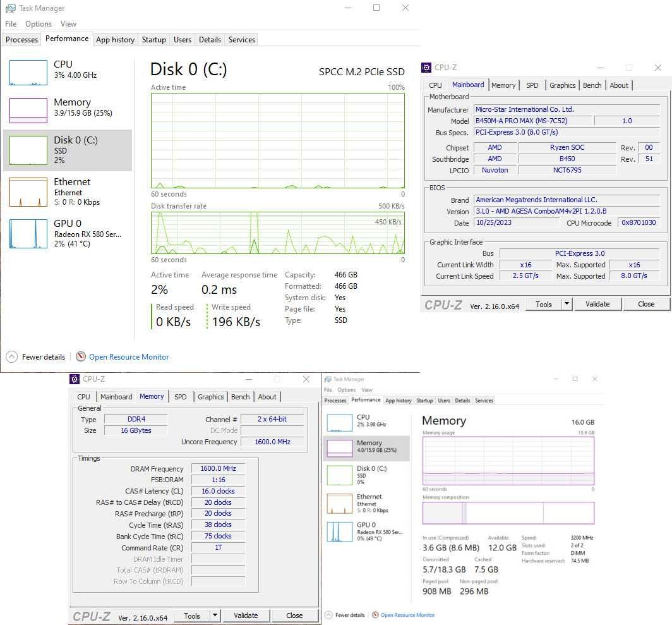Viewport: 672px width, 625px height.
Task: Click Close button in CPU-Z Mainboard window
Action: click(x=646, y=304)
